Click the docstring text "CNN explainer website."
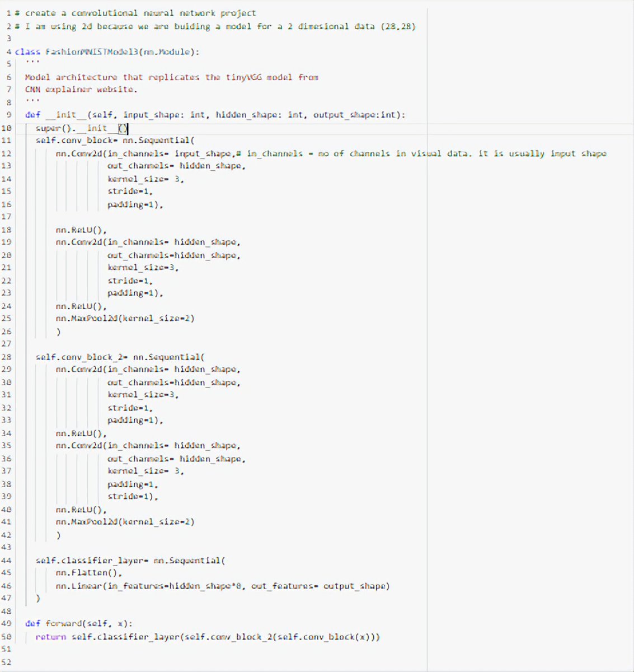The image size is (634, 672). point(81,90)
